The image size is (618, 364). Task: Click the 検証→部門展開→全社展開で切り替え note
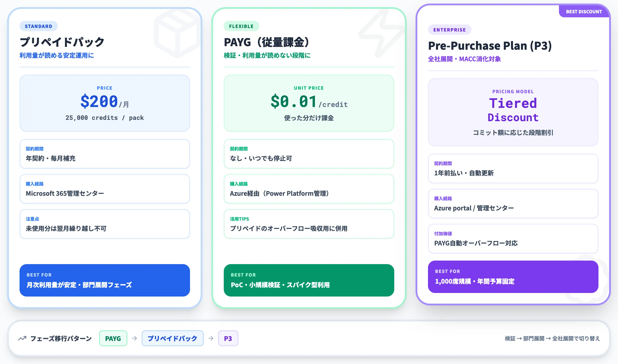(552, 338)
